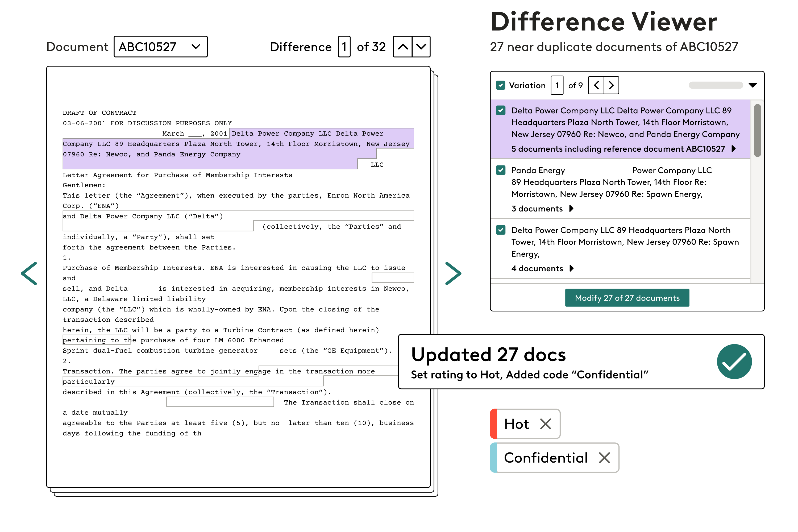Click '27 near duplicate documents of ABC10527' text
The width and height of the screenshot is (798, 532).
(x=614, y=47)
